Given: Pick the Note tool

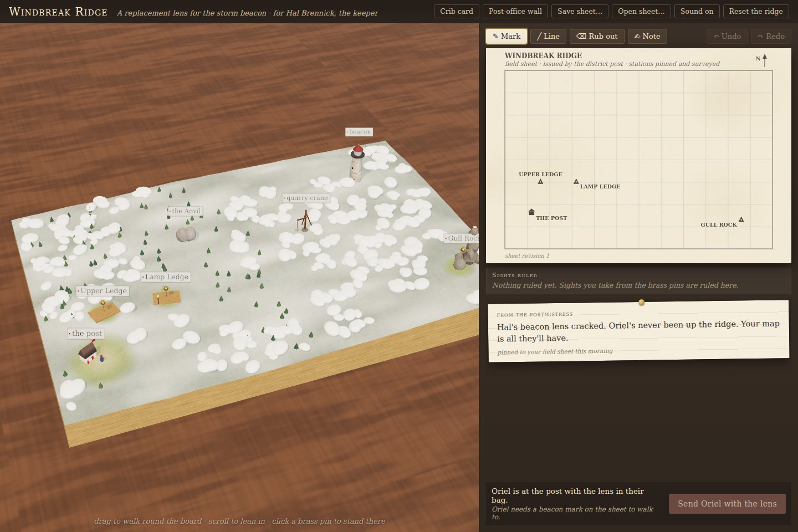Looking at the screenshot, I should click(647, 36).
